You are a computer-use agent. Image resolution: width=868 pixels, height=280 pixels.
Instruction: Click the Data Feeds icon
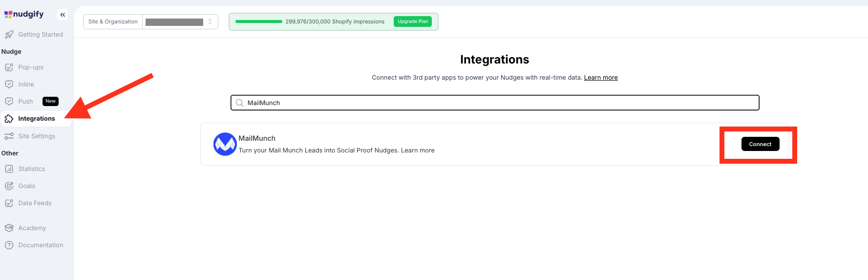[9, 203]
